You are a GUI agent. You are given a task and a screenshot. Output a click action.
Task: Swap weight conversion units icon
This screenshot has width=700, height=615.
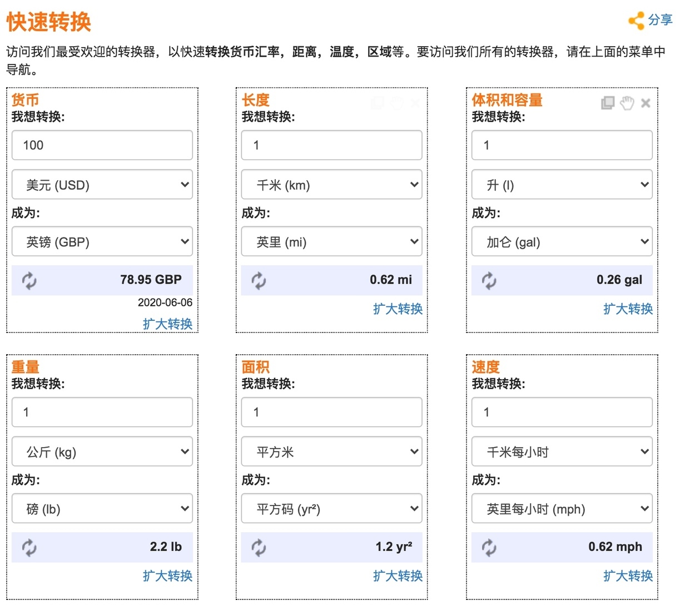[29, 547]
